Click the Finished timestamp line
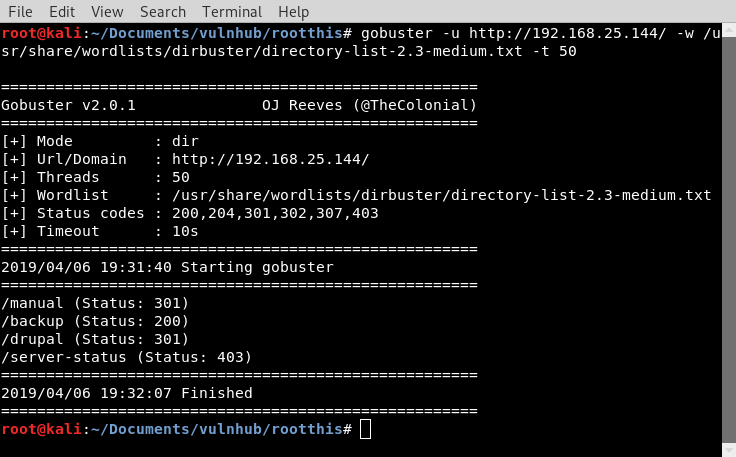 click(126, 393)
